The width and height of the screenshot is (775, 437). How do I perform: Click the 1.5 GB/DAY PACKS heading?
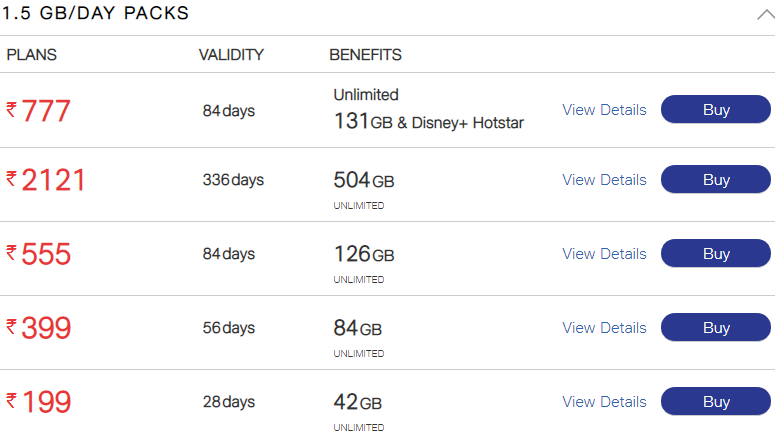(x=95, y=13)
